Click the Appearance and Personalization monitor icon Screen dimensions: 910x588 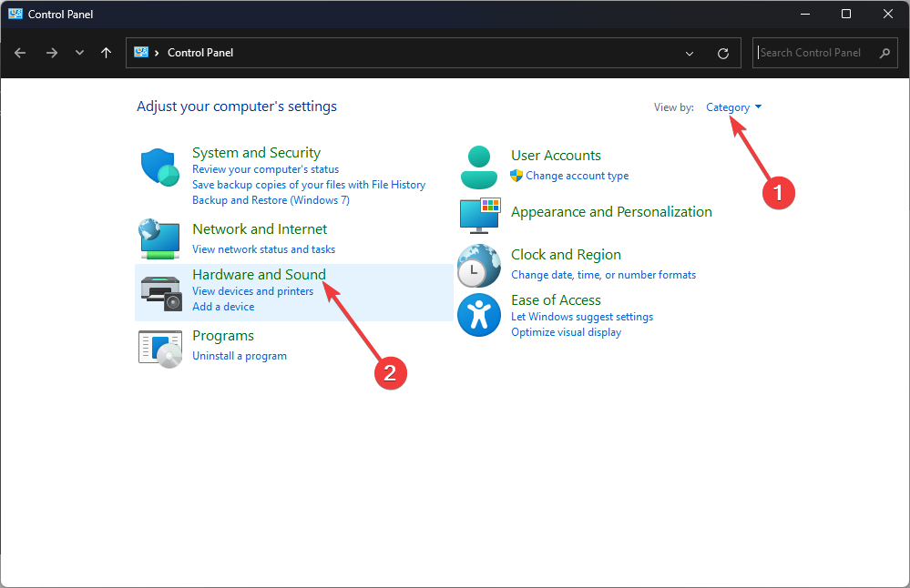coord(479,215)
